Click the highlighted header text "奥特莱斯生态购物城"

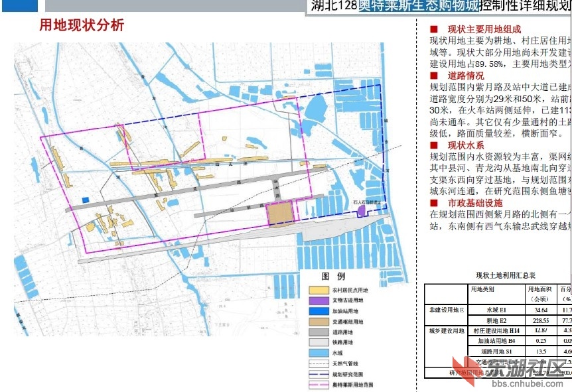419,6
